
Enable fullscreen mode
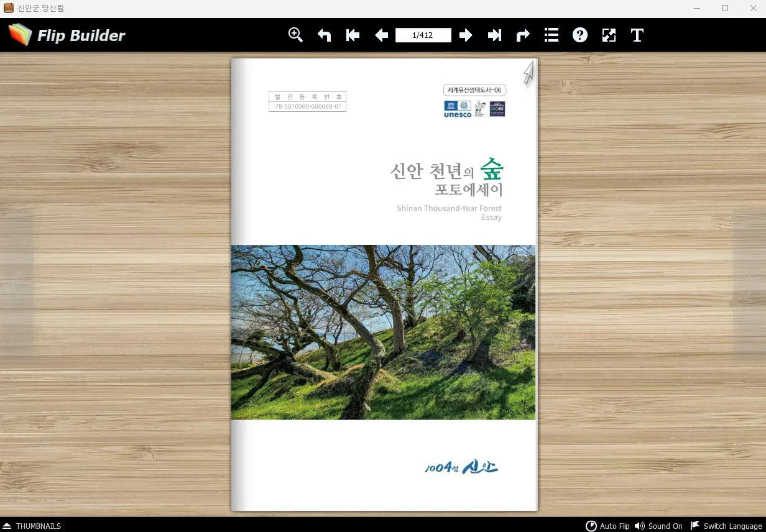[609, 35]
